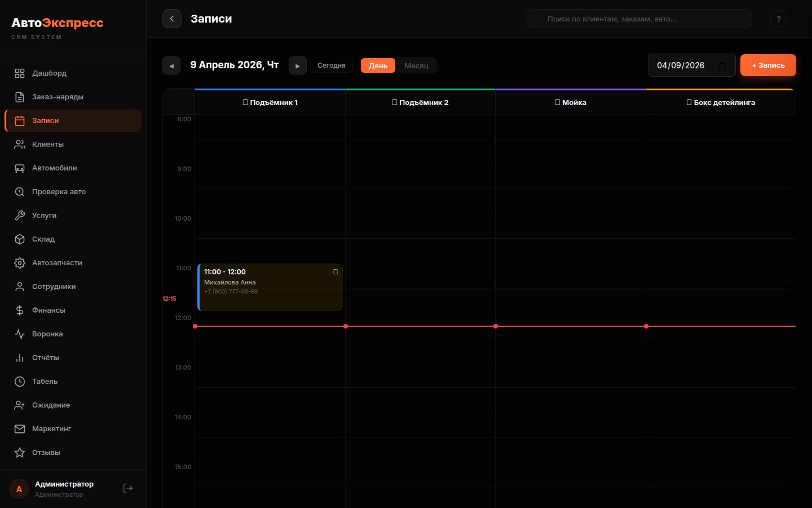The width and height of the screenshot is (812, 508).
Task: Open the help question mark button
Action: (x=779, y=18)
